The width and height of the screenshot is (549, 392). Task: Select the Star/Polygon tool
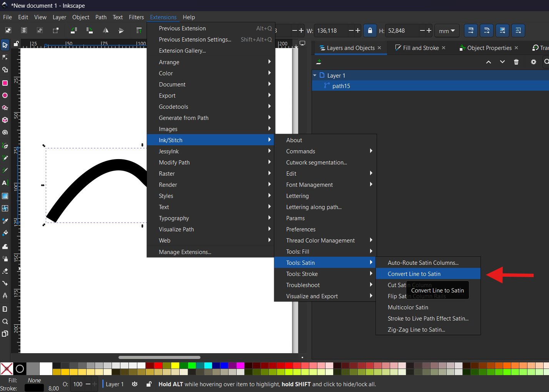(5, 108)
